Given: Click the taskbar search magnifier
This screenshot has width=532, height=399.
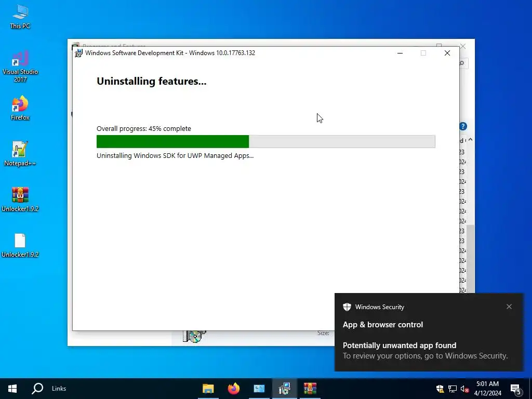Looking at the screenshot, I should (37, 389).
